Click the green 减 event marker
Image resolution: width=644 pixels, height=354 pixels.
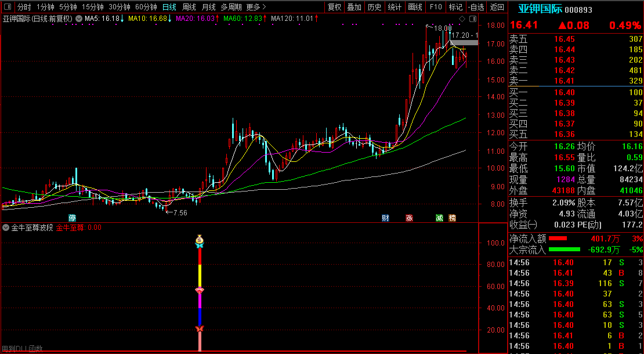pyautogui.click(x=439, y=218)
